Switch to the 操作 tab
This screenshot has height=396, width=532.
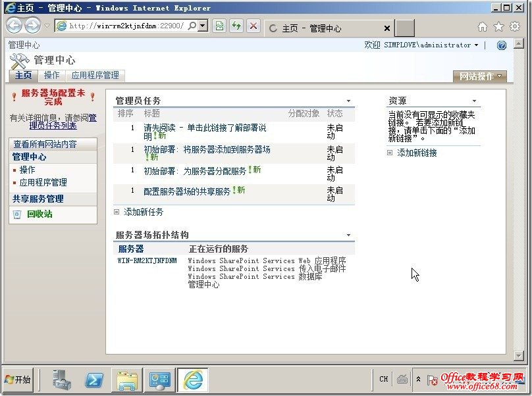pos(52,75)
